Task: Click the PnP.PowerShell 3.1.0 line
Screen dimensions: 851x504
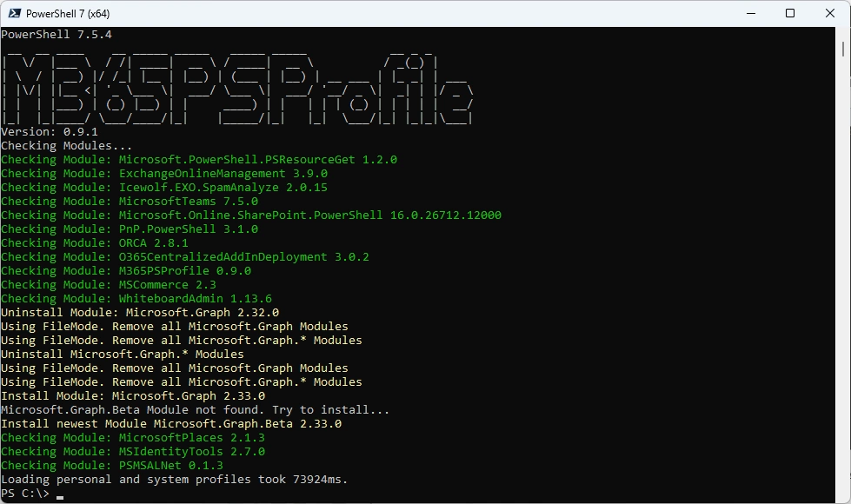Action: pos(130,229)
